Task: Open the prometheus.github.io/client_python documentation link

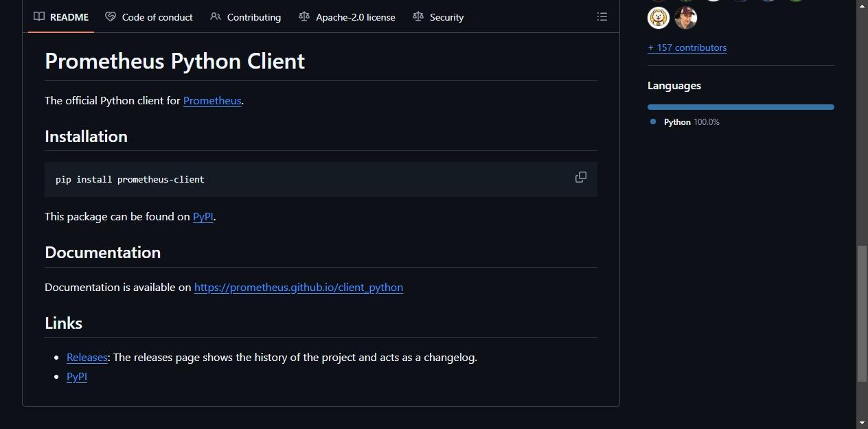Action: 299,287
